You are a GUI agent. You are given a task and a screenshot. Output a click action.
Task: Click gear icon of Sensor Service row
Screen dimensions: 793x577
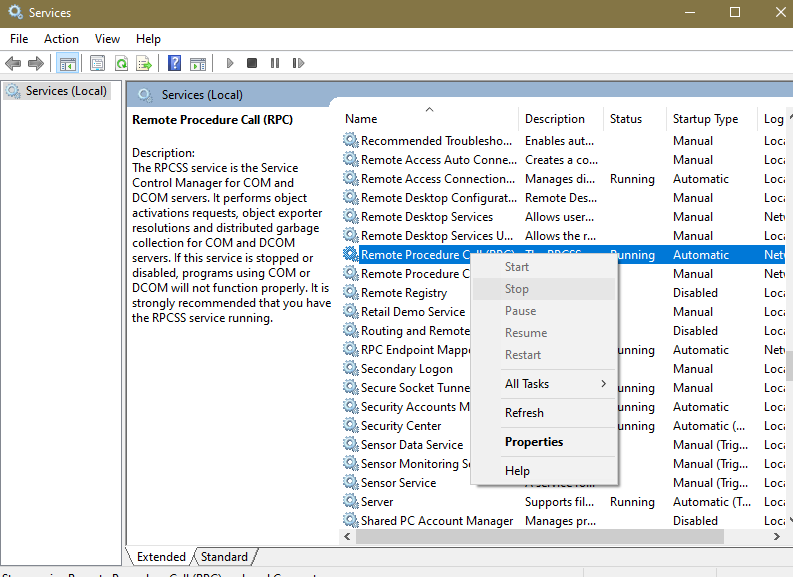pyautogui.click(x=350, y=482)
